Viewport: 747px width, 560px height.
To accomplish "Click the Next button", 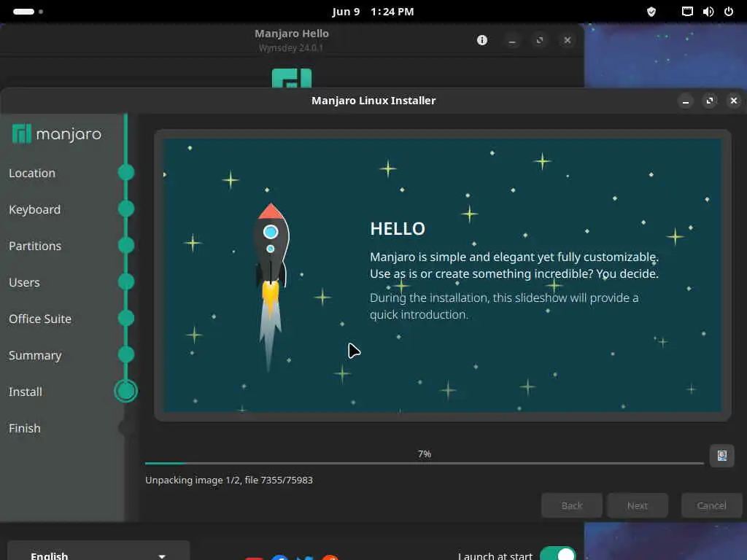I will click(x=638, y=506).
